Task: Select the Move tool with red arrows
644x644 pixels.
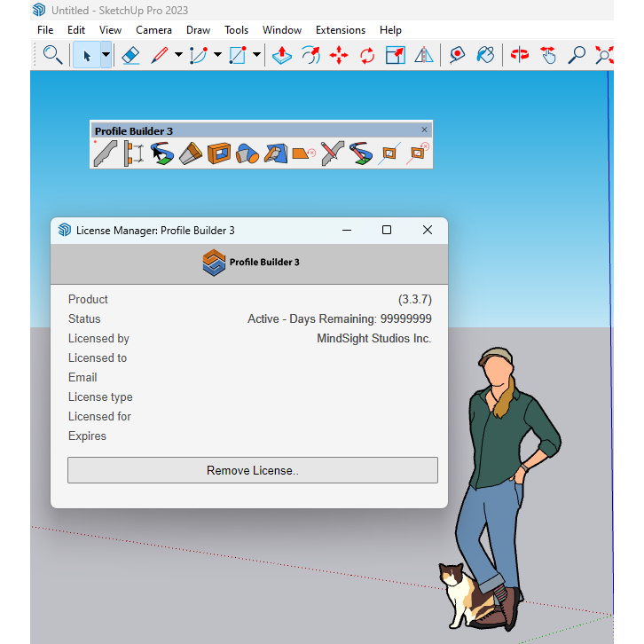Action: click(339, 55)
